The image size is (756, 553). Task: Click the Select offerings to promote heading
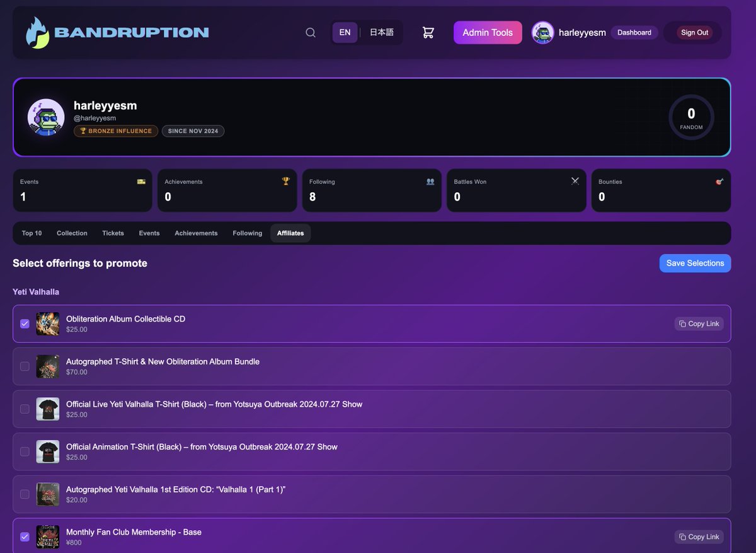(x=80, y=263)
